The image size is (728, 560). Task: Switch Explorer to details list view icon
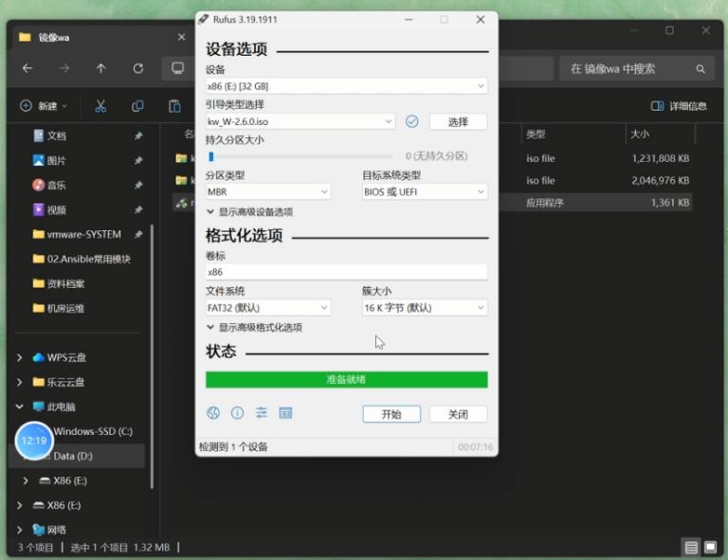(x=691, y=548)
